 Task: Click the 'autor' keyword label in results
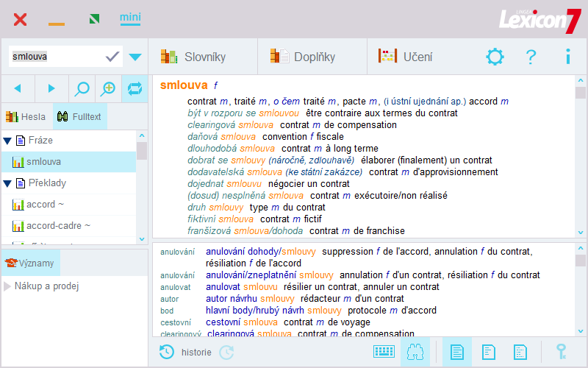[x=170, y=300]
